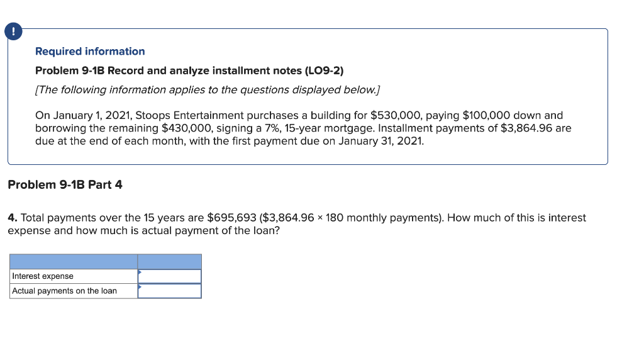Click 'Problem 9-1B Record and analyze installment notes' title

pyautogui.click(x=189, y=70)
